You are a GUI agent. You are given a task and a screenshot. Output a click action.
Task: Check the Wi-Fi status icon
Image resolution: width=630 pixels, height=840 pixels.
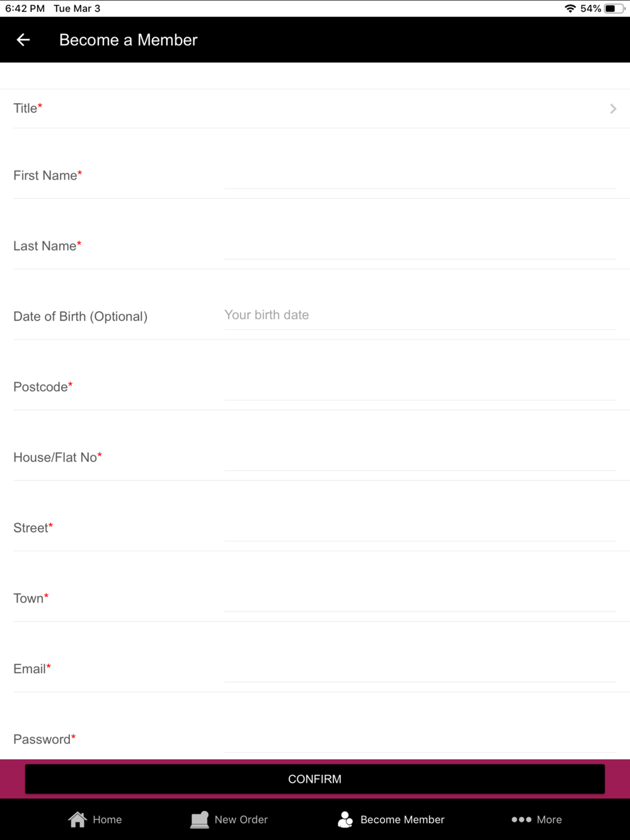[x=570, y=8]
